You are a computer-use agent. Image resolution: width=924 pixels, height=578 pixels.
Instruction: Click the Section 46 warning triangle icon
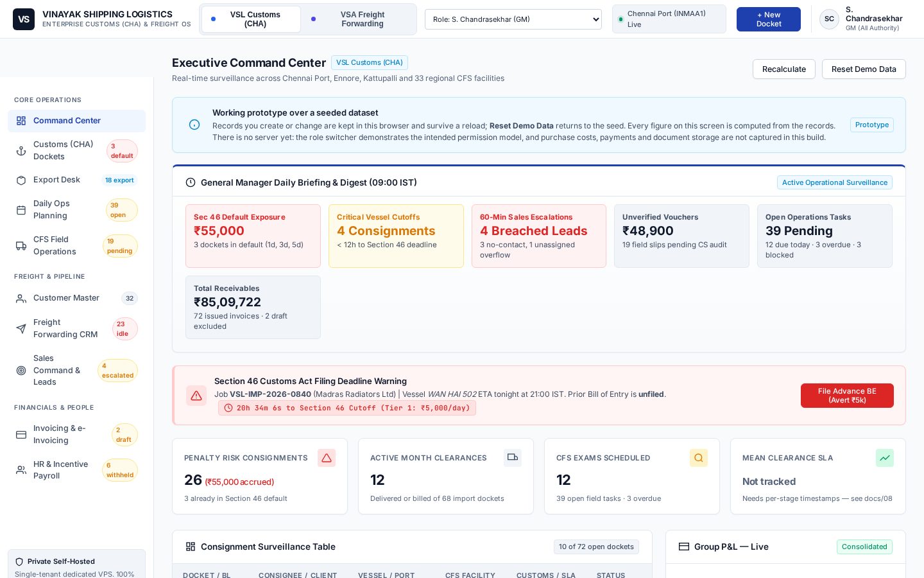point(196,396)
